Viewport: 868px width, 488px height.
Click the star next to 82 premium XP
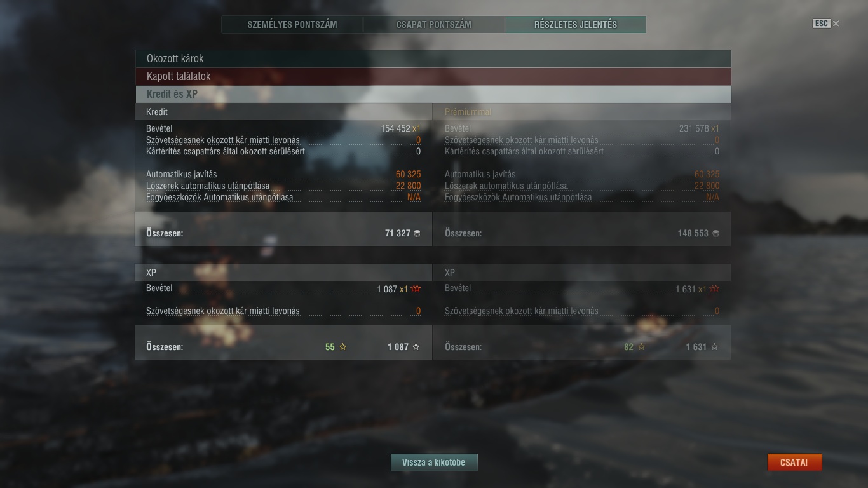642,347
